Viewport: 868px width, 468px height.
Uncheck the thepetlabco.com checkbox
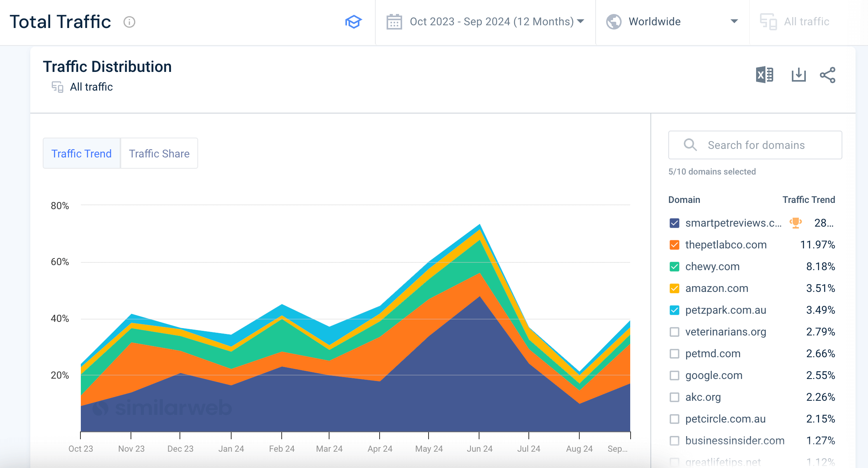tap(675, 245)
